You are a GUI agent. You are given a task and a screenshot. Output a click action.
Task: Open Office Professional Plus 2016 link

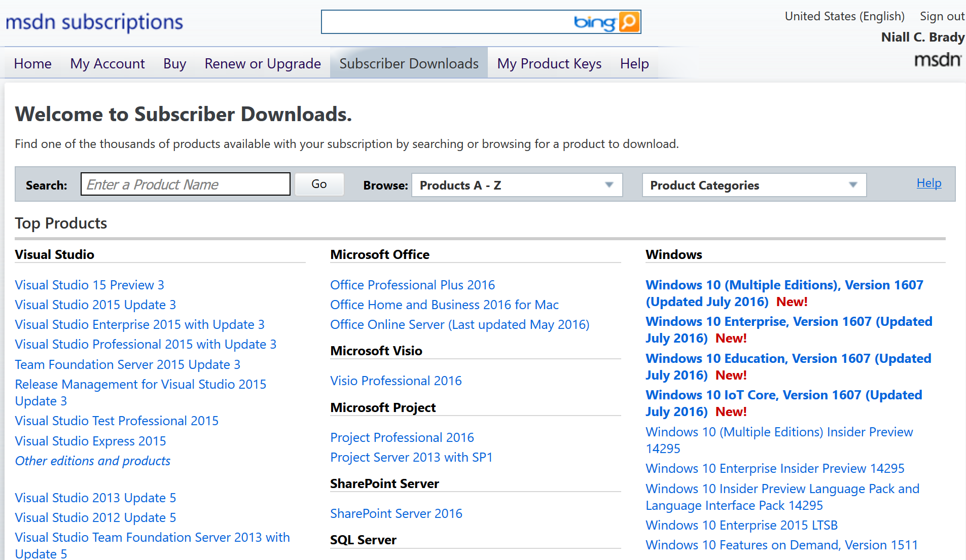point(412,285)
